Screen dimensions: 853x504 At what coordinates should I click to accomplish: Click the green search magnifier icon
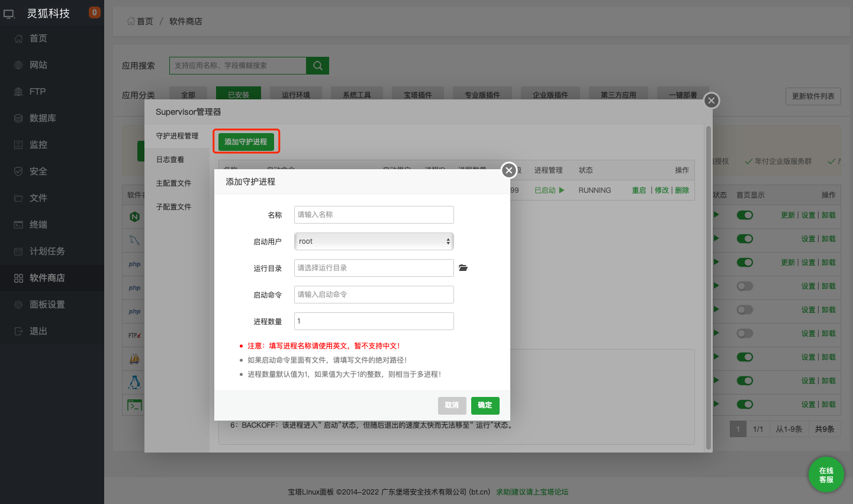(x=317, y=66)
